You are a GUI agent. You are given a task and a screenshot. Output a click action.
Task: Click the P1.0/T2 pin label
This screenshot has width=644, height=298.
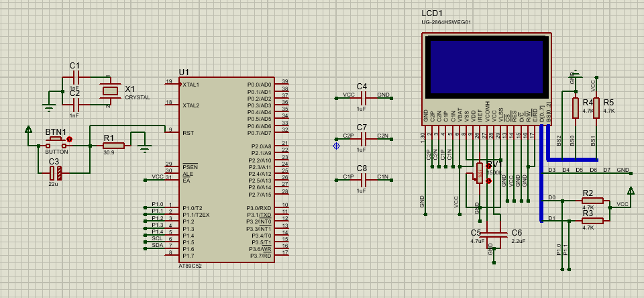tap(193, 208)
